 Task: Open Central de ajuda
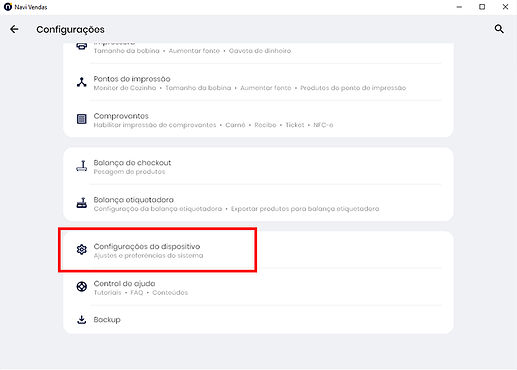(258, 287)
